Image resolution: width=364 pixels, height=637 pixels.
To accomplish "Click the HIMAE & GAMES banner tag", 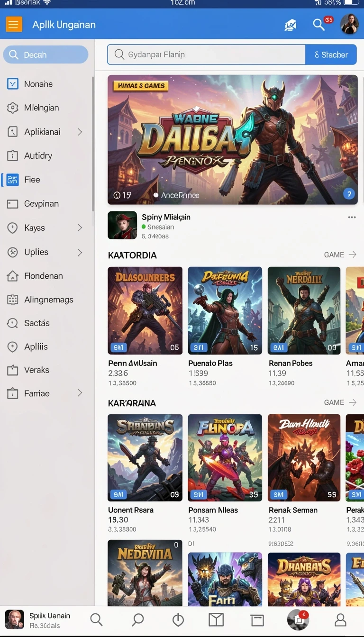I will point(140,86).
